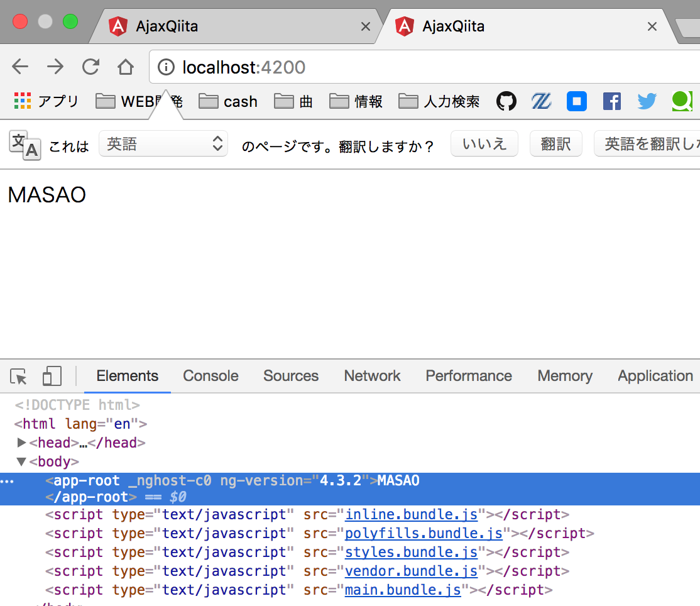Open the 英語 language dropdown
Screen dimensions: 700x606
pyautogui.click(x=163, y=144)
